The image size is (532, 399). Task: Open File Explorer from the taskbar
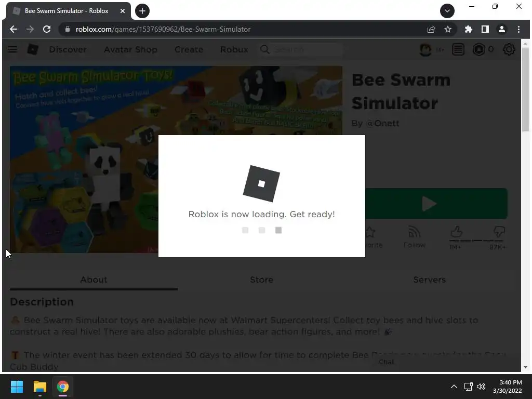tap(39, 387)
